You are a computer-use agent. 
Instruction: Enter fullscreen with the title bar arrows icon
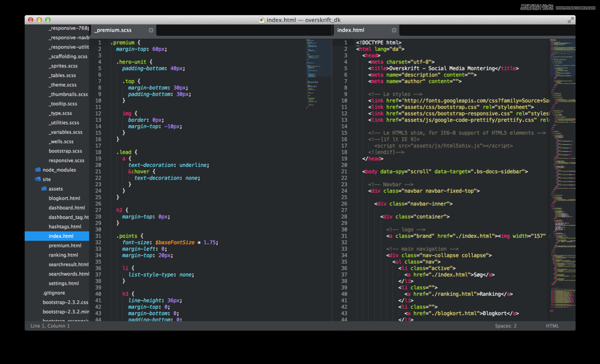click(570, 20)
